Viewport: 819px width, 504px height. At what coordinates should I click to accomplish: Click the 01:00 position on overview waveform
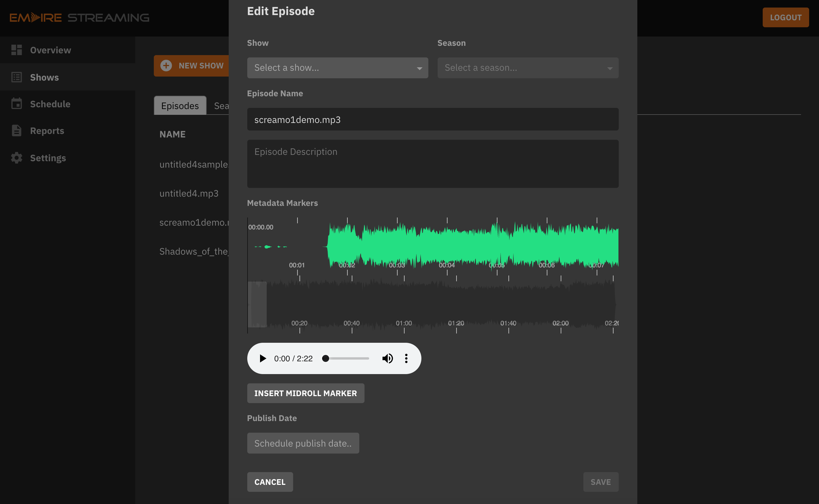[404, 304]
